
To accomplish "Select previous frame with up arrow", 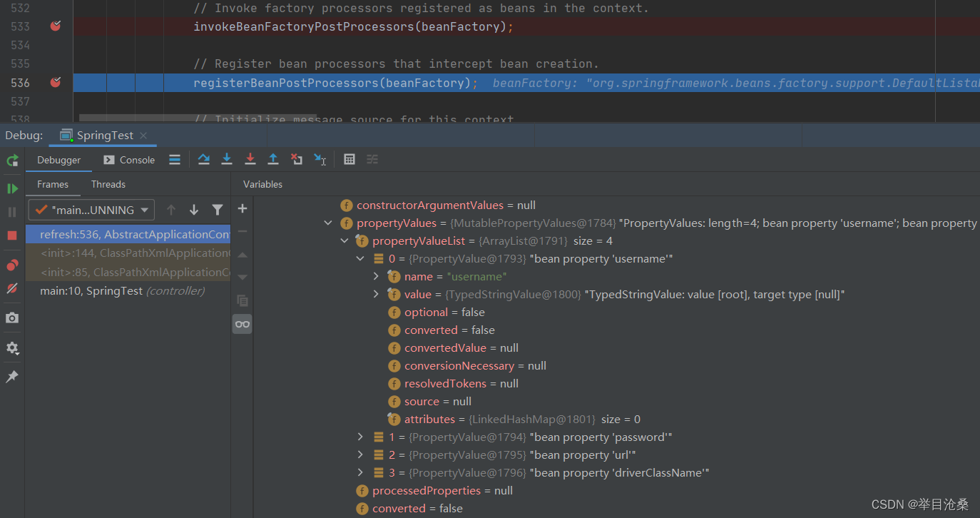I will pyautogui.click(x=170, y=210).
